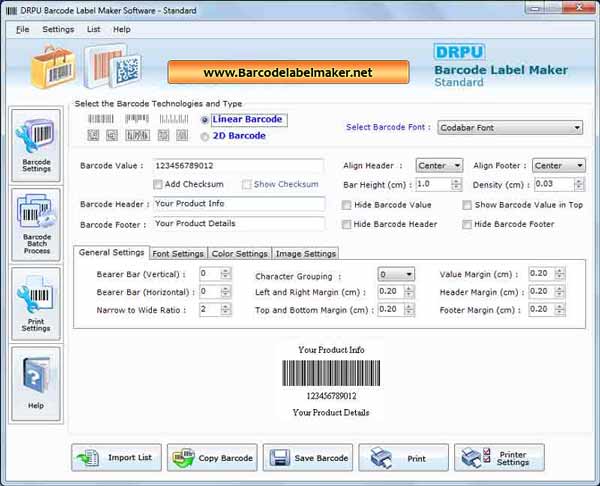
Task: Toggle the Show Checksum checkbox
Action: tap(246, 184)
